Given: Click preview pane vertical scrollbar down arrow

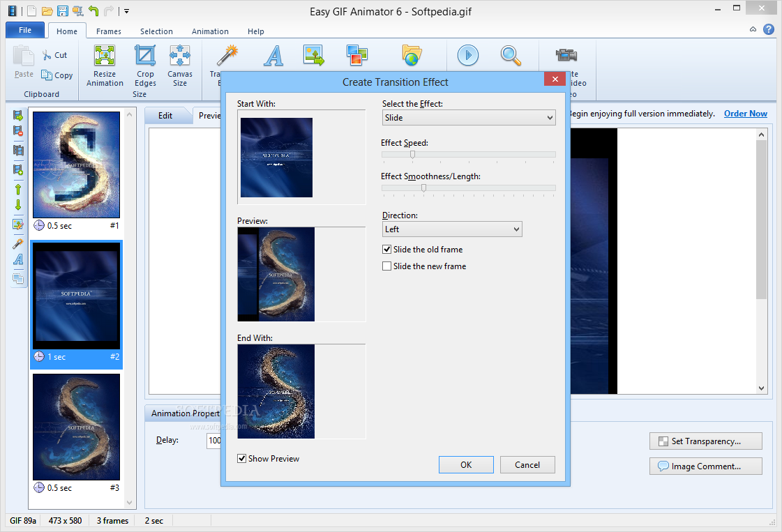Looking at the screenshot, I should pos(761,388).
